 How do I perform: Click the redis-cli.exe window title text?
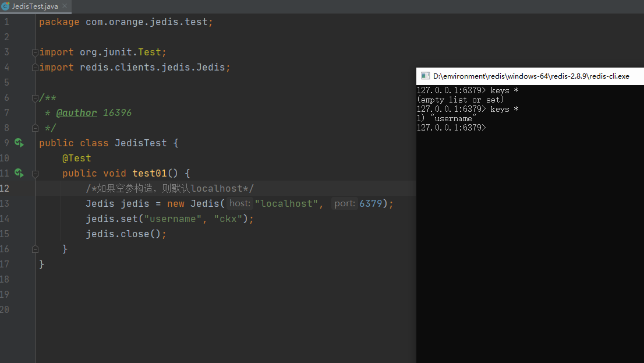point(531,76)
